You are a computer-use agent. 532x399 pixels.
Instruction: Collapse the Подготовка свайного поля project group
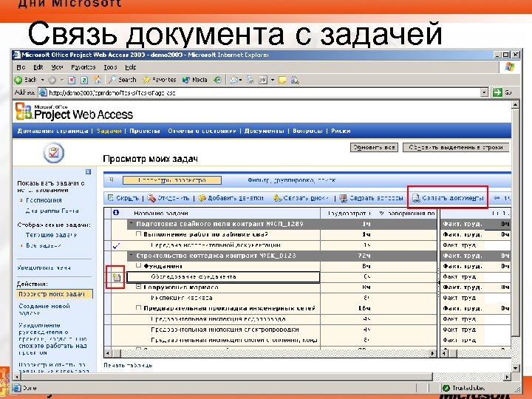click(131, 223)
